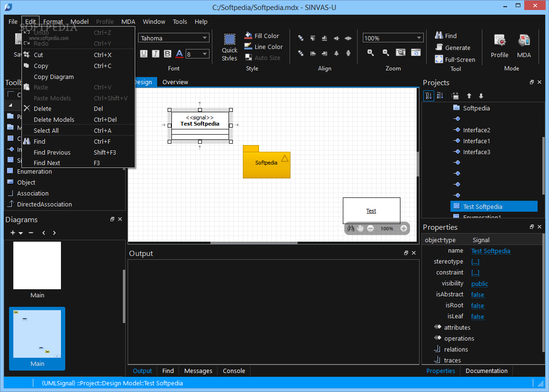Click the align lefts icon

coord(313,53)
